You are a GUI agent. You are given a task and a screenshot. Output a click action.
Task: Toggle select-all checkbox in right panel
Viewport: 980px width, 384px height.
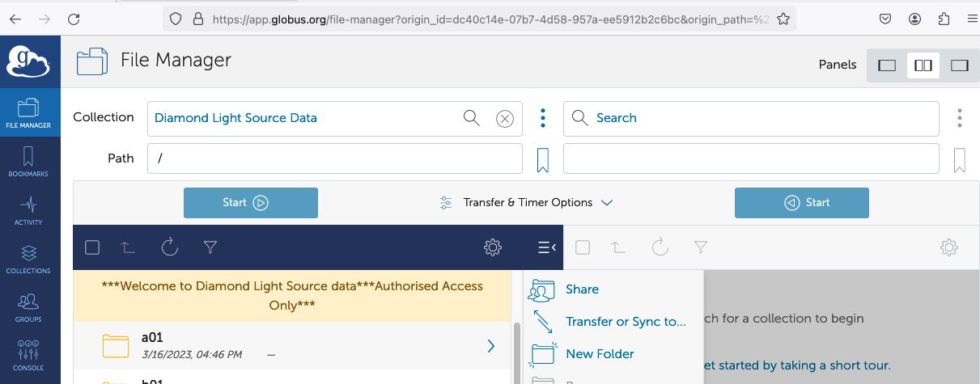click(x=583, y=247)
